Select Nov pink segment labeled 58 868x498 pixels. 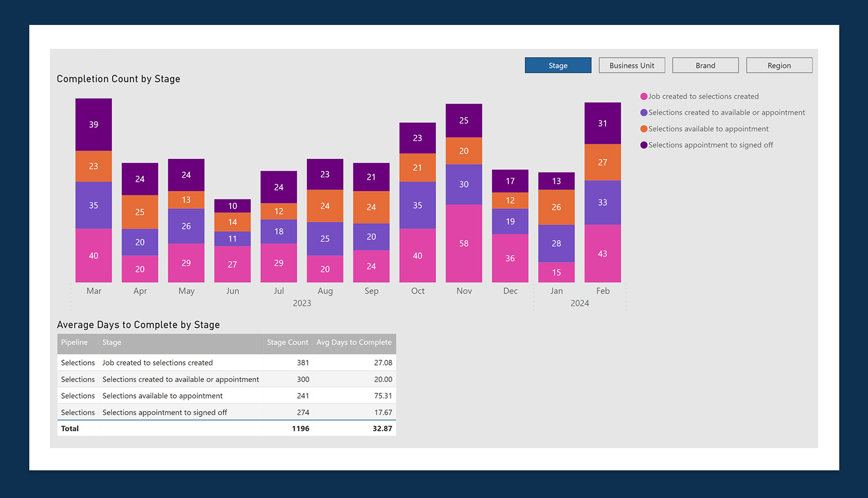coord(464,243)
